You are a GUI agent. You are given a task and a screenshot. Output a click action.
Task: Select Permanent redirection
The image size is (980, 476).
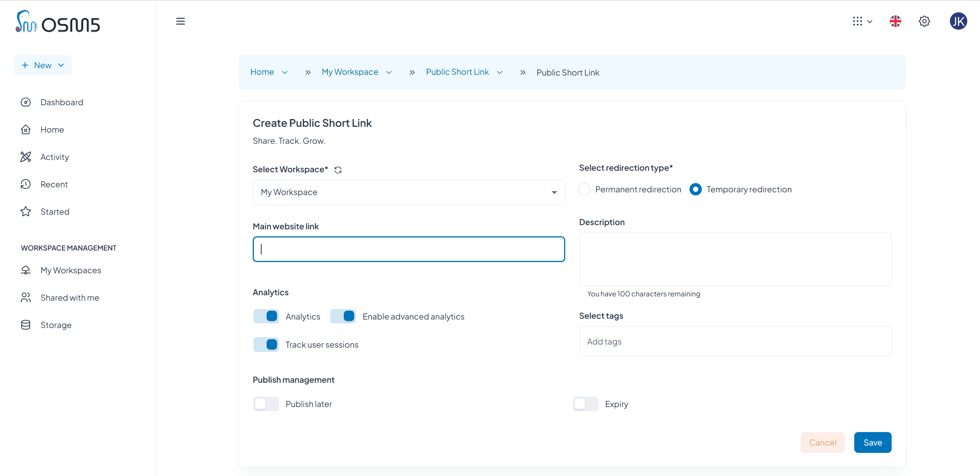tap(584, 189)
